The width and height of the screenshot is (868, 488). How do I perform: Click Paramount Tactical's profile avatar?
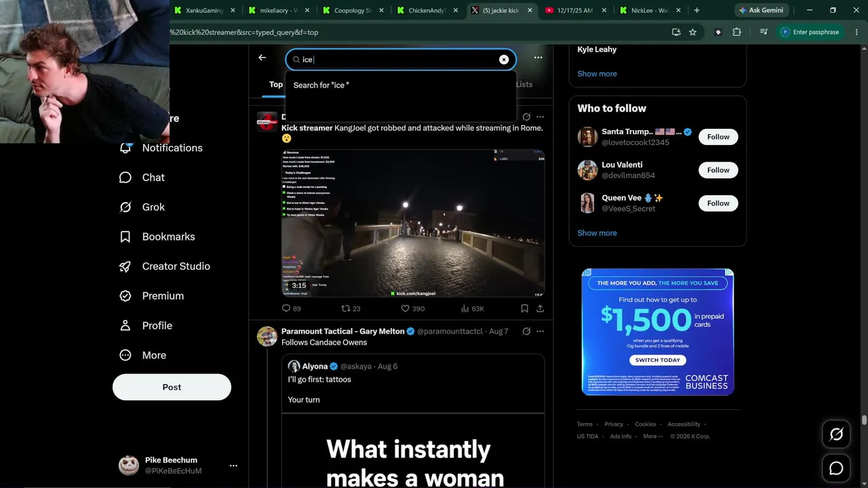coord(267,336)
